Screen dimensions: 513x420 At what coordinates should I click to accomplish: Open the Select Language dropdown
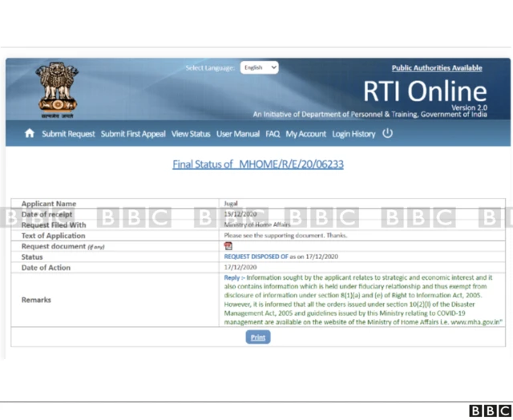point(259,68)
